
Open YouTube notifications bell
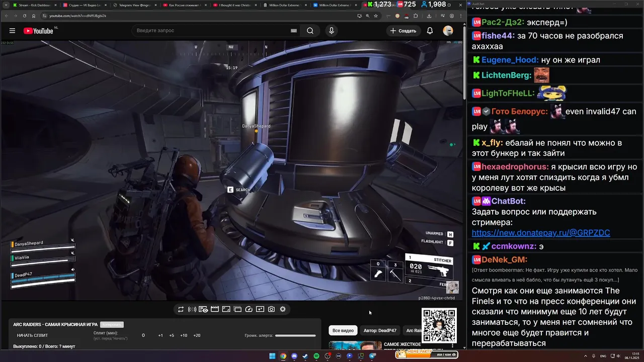pos(430,31)
